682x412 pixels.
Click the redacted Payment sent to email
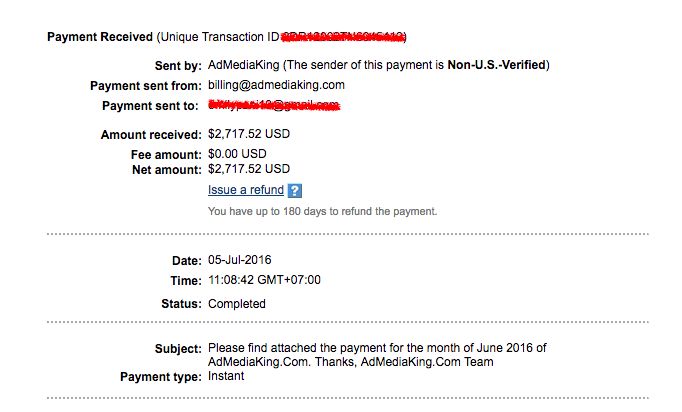pos(274,105)
